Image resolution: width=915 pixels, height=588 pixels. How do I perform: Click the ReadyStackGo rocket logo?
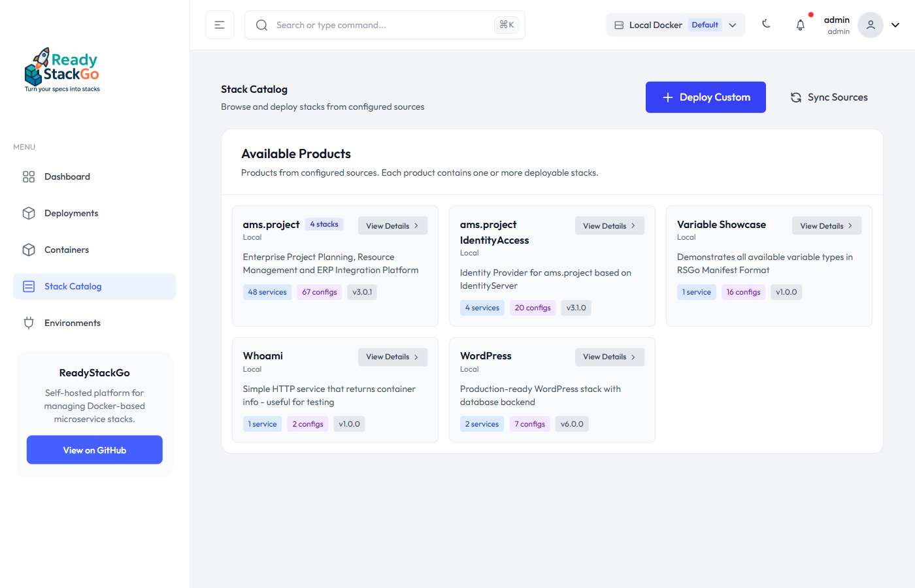(x=62, y=69)
